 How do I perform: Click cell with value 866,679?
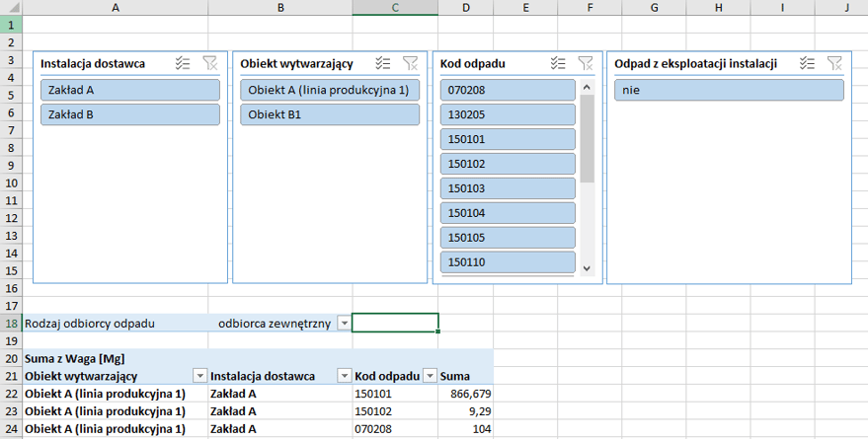tap(466, 394)
